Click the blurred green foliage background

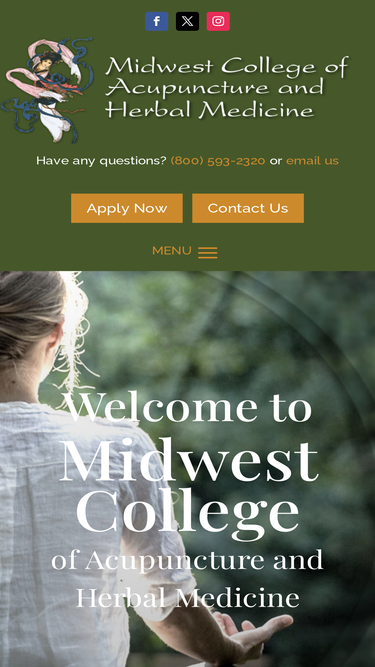272,336
